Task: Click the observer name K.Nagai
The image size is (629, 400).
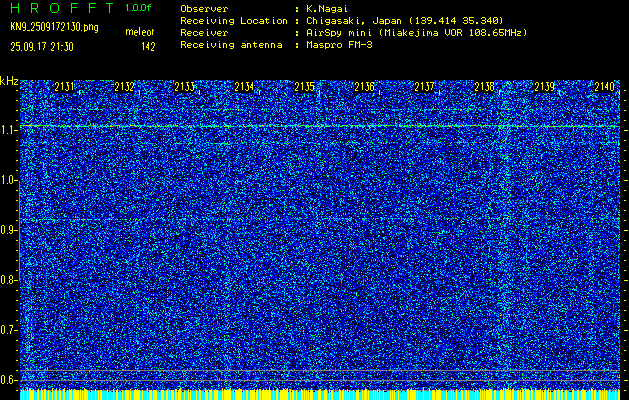Action: (327, 9)
